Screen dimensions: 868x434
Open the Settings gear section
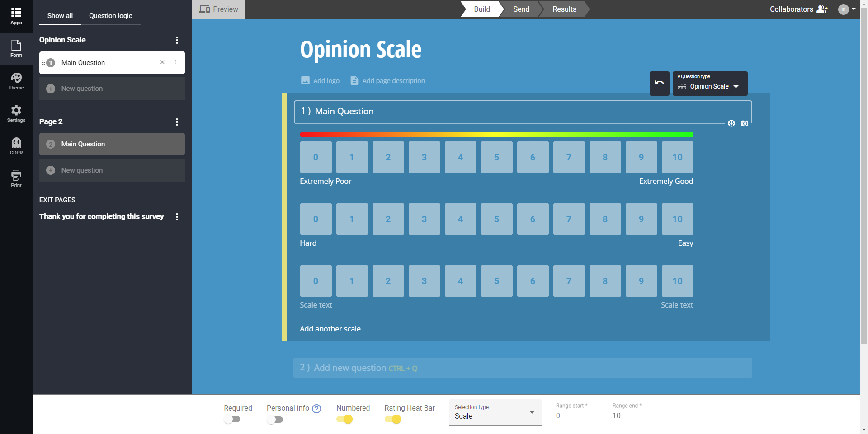[x=16, y=114]
